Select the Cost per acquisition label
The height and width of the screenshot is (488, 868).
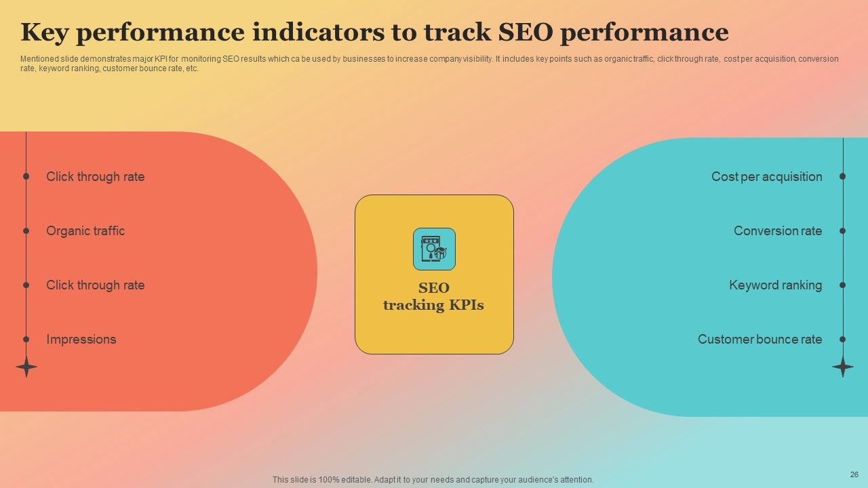[x=767, y=177]
